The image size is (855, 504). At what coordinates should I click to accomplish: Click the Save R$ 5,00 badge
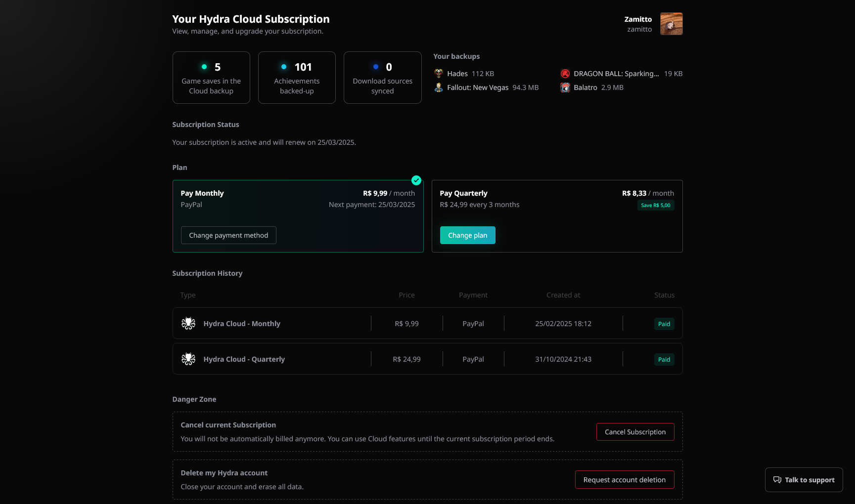coord(655,206)
